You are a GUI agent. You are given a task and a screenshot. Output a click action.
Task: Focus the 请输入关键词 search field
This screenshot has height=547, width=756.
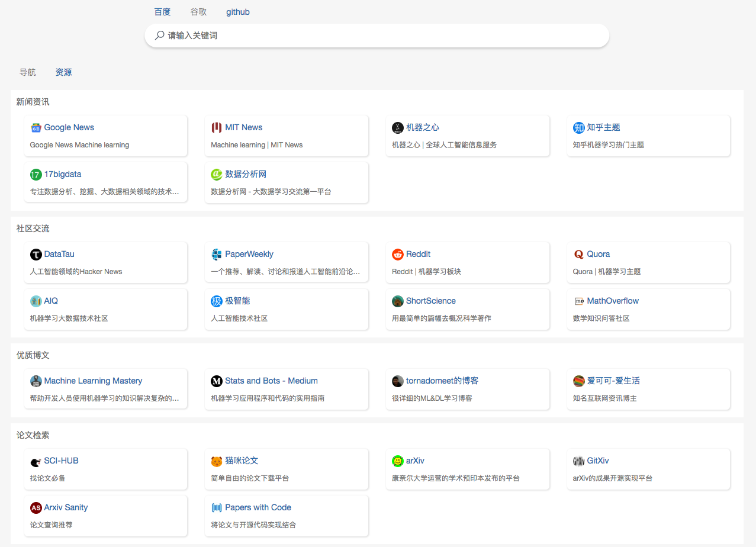click(x=377, y=36)
